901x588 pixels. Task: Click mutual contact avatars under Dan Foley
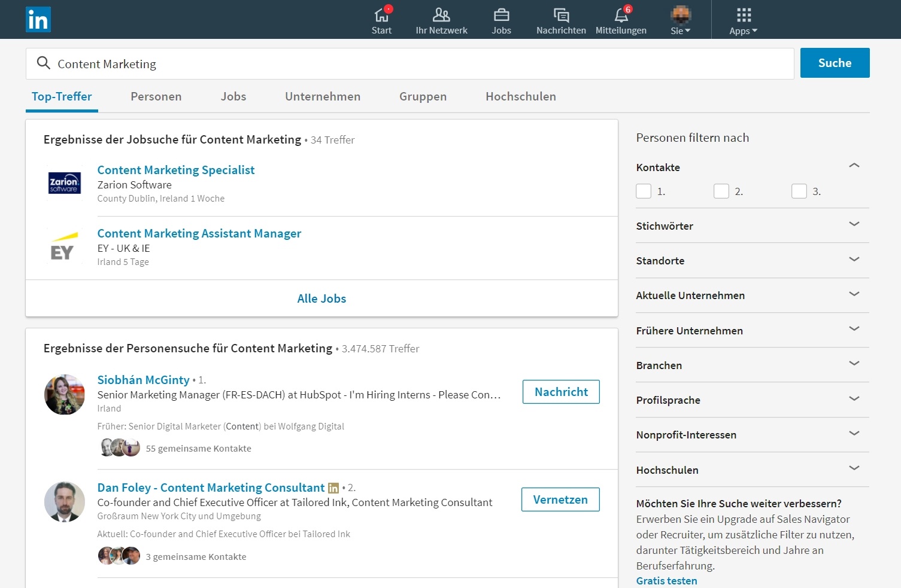(x=119, y=556)
